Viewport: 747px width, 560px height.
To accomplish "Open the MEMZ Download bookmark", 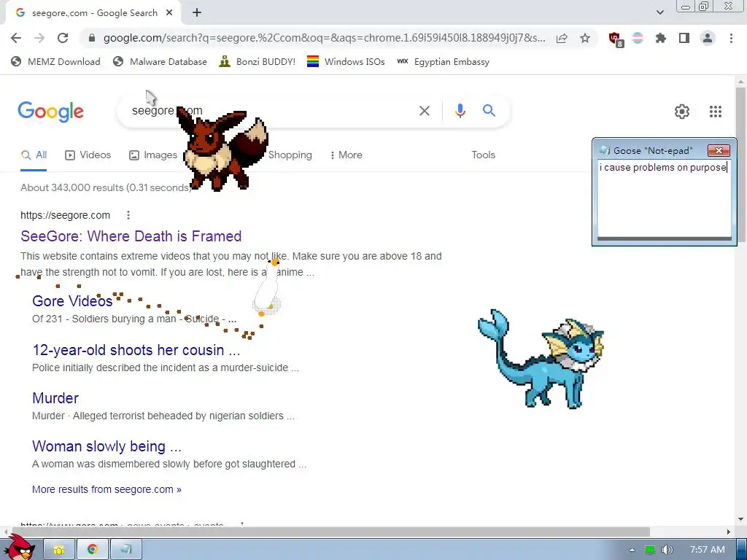I will coord(55,61).
